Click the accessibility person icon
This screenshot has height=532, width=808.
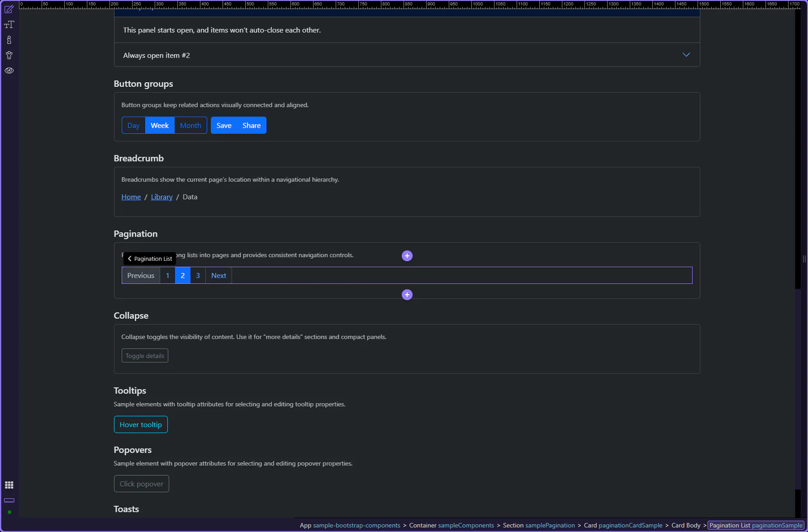[x=9, y=55]
